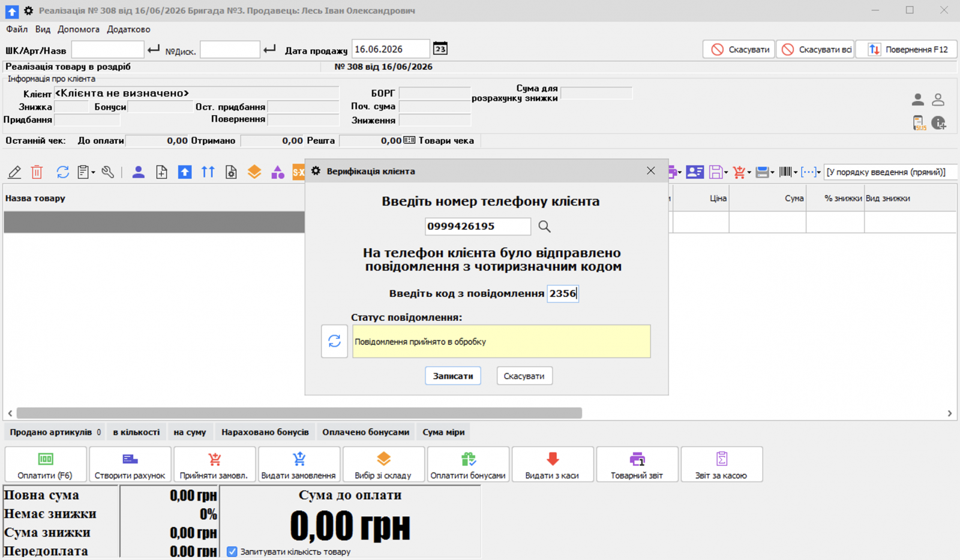Image resolution: width=960 pixels, height=560 pixels.
Task: Open the sort order combo box
Action: [890, 172]
